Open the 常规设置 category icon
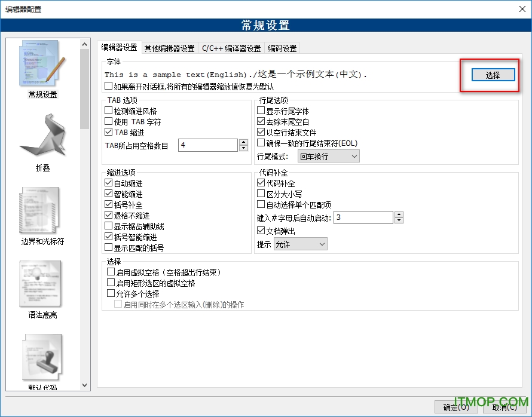 [x=42, y=63]
